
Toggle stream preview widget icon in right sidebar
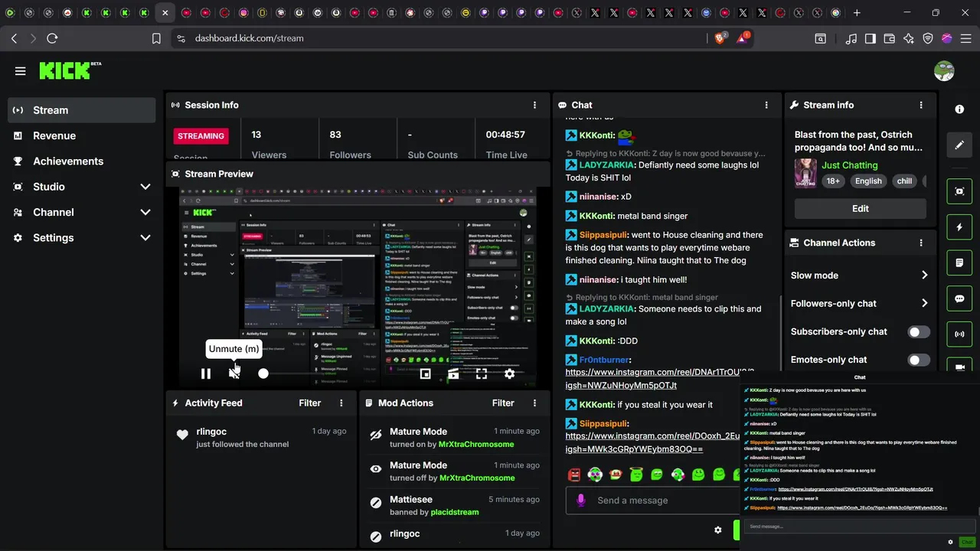[959, 191]
